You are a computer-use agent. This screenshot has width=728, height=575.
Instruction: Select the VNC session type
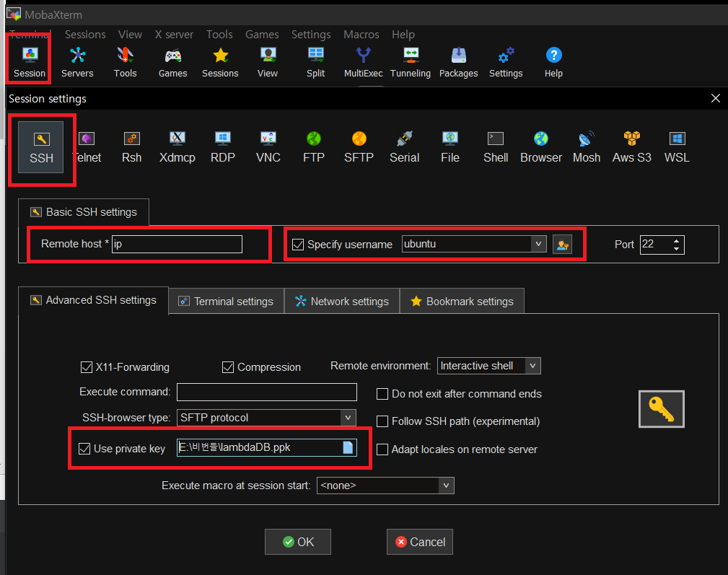(x=268, y=147)
